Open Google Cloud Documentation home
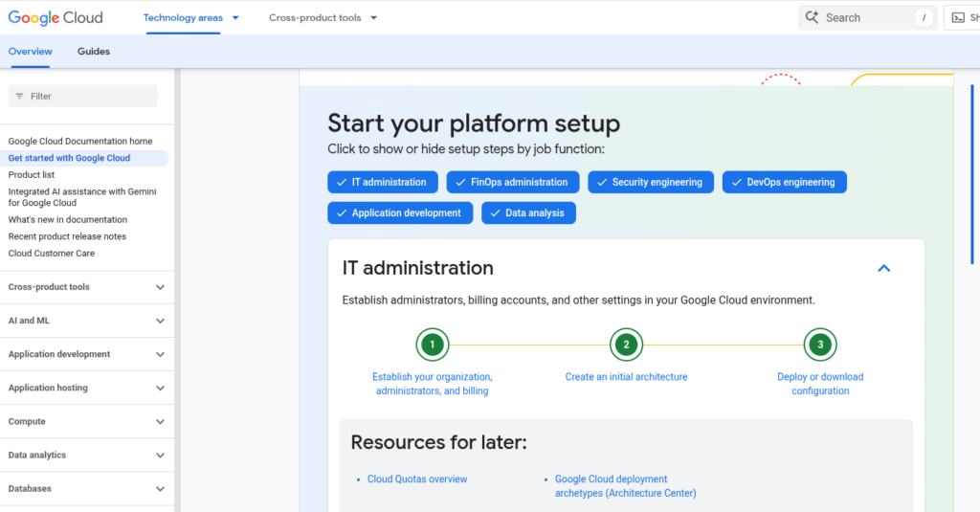Viewport: 980px width, 512px height. tap(80, 142)
